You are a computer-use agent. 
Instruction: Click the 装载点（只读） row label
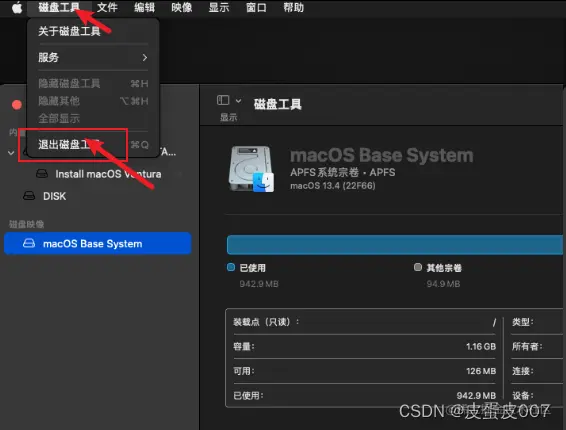point(266,322)
